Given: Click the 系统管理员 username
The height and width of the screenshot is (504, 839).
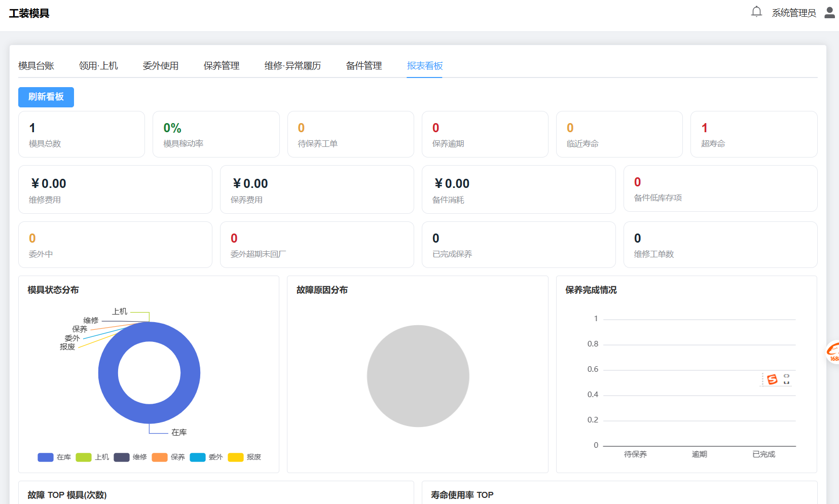Looking at the screenshot, I should (x=794, y=13).
